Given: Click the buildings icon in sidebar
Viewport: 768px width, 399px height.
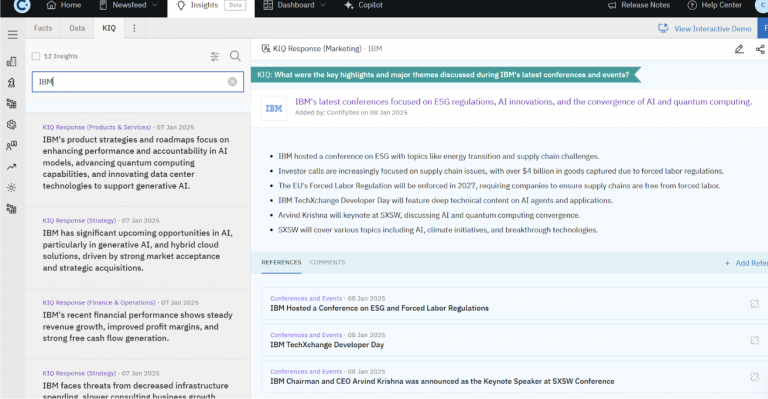Looking at the screenshot, I should pyautogui.click(x=11, y=61).
